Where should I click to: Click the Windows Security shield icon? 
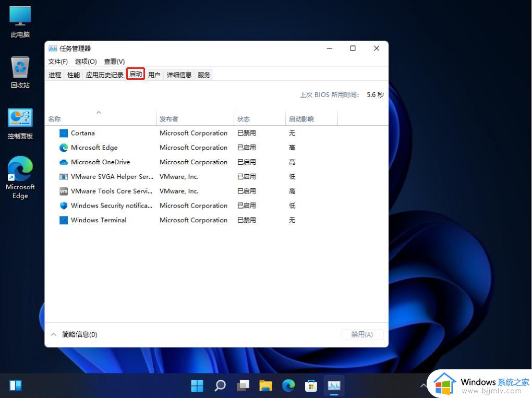pos(64,206)
